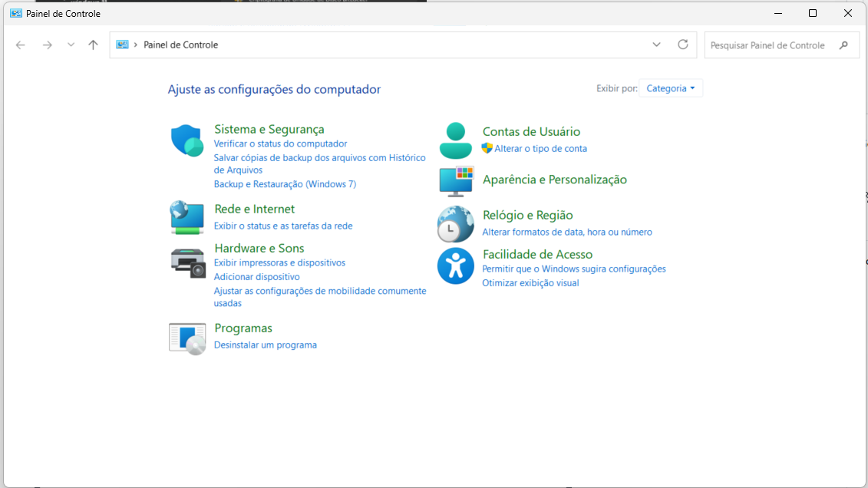
Task: Click Exibir o status e as tarefas da rede
Action: [x=283, y=226]
